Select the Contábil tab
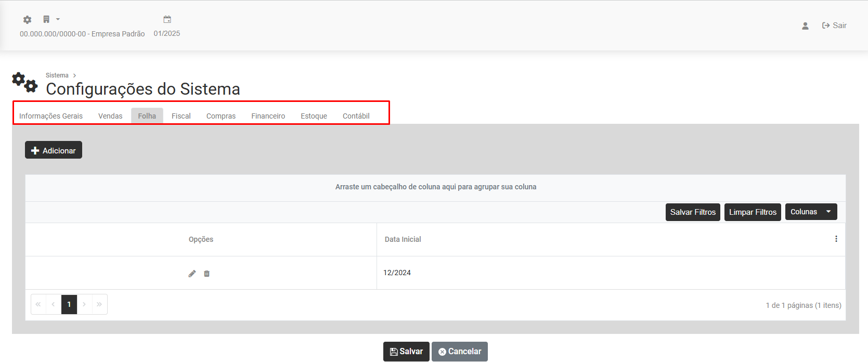The height and width of the screenshot is (362, 868). click(x=356, y=116)
